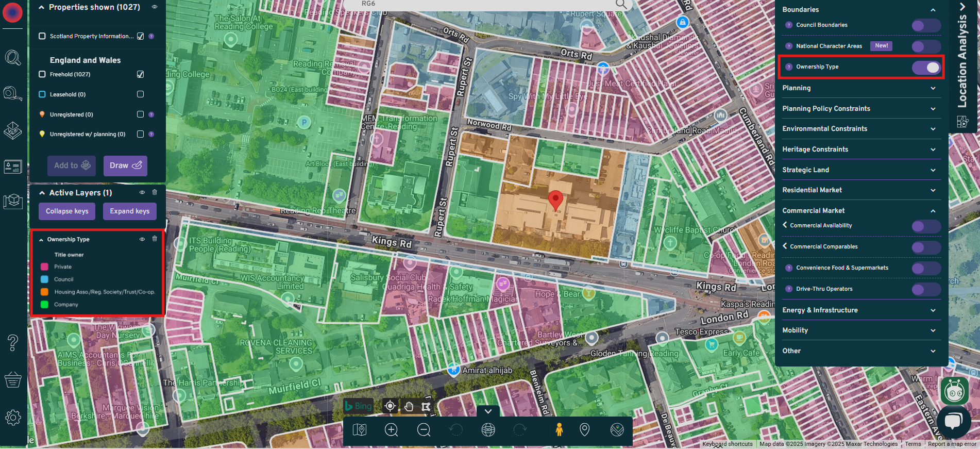The image size is (980, 449).
Task: Expand the Residential Market section
Action: pos(933,190)
